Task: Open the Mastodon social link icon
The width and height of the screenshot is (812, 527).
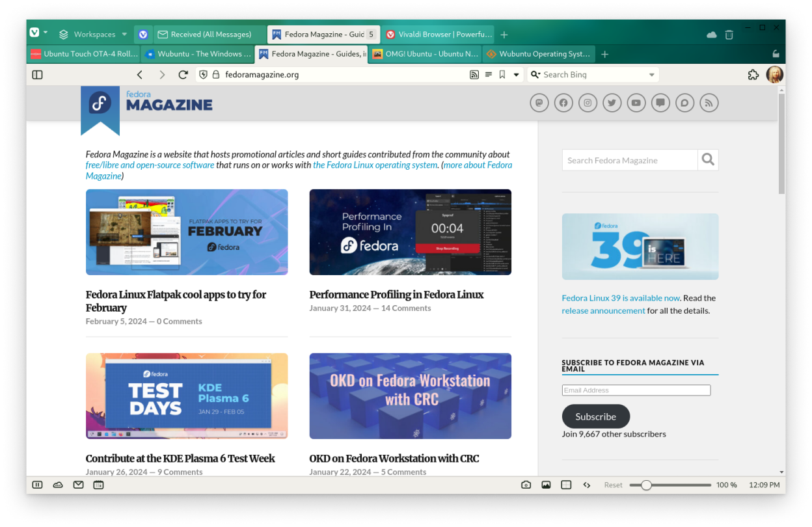Action: click(539, 103)
